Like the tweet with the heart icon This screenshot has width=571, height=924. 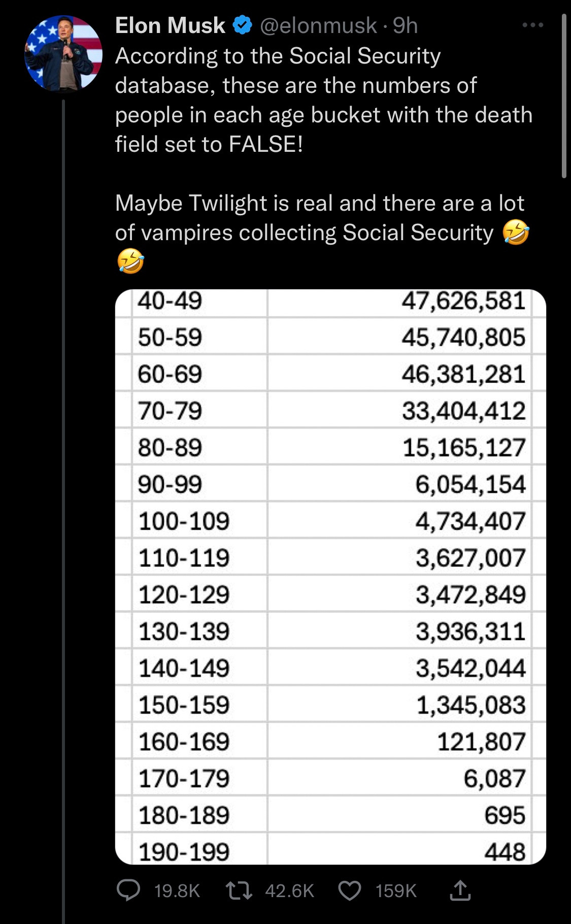(350, 891)
